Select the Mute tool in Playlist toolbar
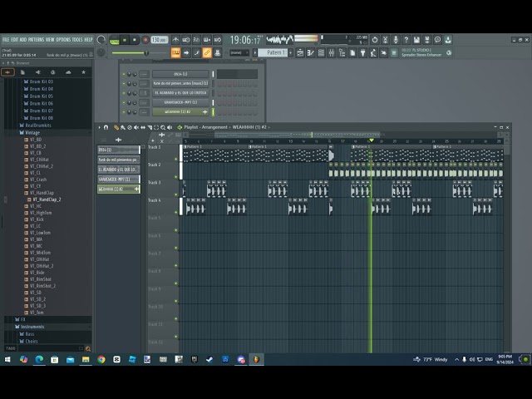The height and width of the screenshot is (399, 532). click(136, 127)
